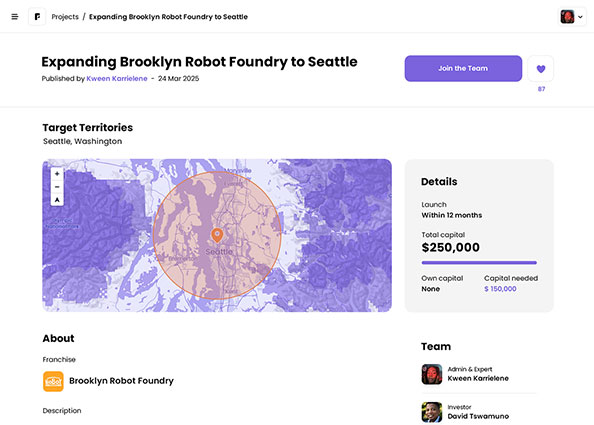The height and width of the screenshot is (425, 594).
Task: Zoom out on the map
Action: click(57, 187)
